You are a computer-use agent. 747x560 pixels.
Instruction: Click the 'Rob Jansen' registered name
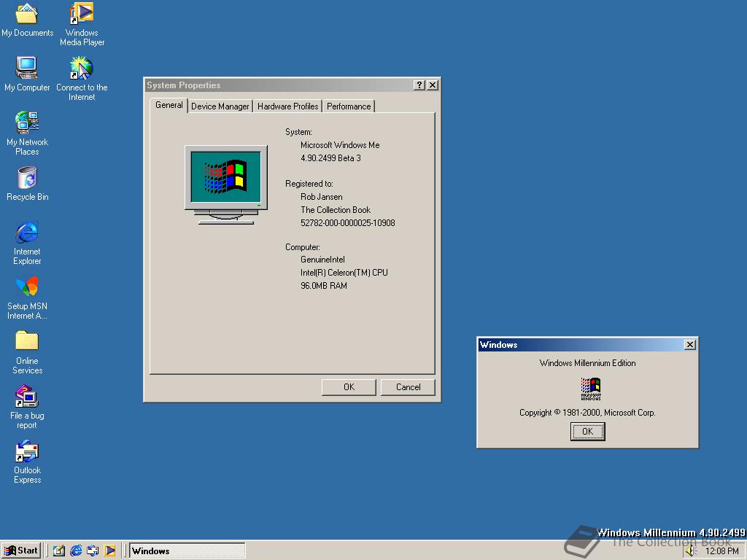(x=322, y=197)
